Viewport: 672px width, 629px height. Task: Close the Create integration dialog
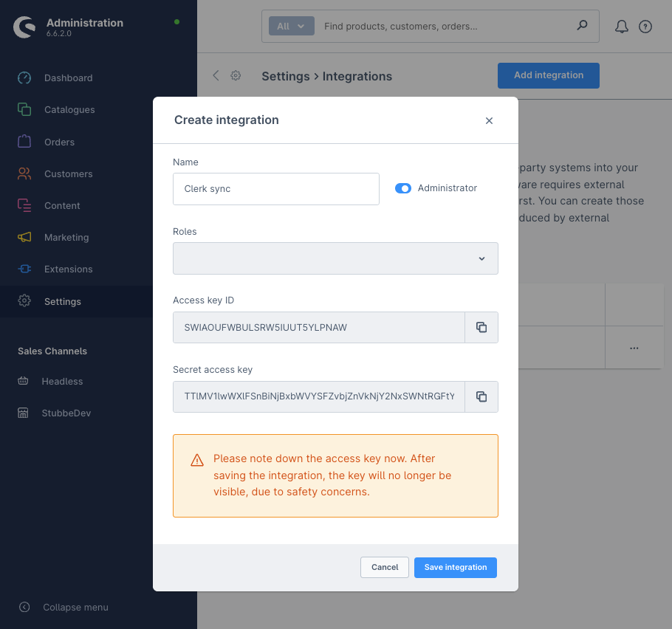click(x=489, y=120)
